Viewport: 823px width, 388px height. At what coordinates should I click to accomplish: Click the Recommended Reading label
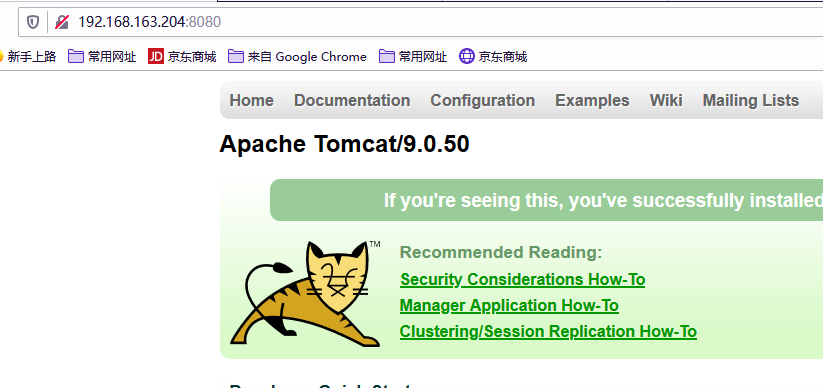501,253
